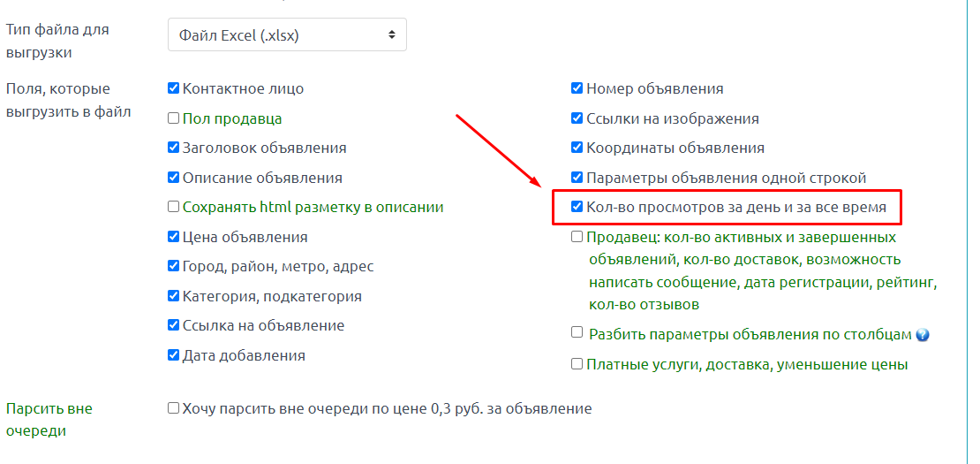The image size is (980, 464).
Task: Uncheck Кол-во просмотров за день checkbox
Action: [x=577, y=206]
